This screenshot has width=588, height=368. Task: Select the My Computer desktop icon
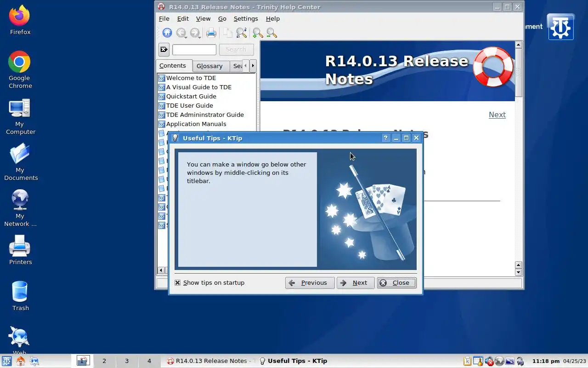pos(20,117)
